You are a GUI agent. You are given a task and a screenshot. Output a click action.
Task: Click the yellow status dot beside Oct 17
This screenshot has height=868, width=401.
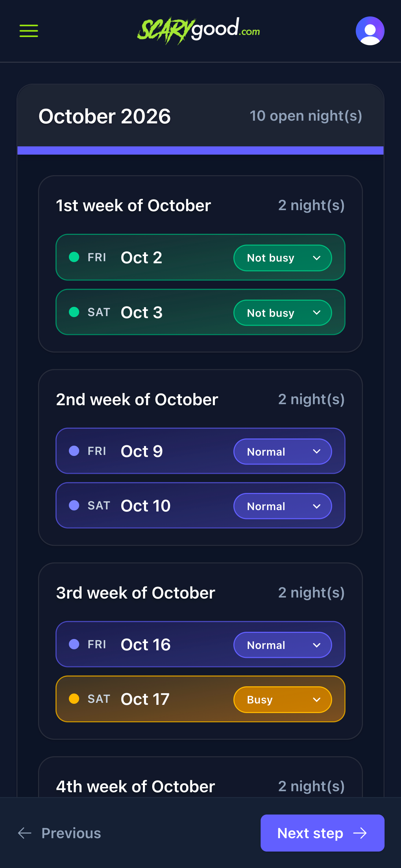click(x=74, y=699)
